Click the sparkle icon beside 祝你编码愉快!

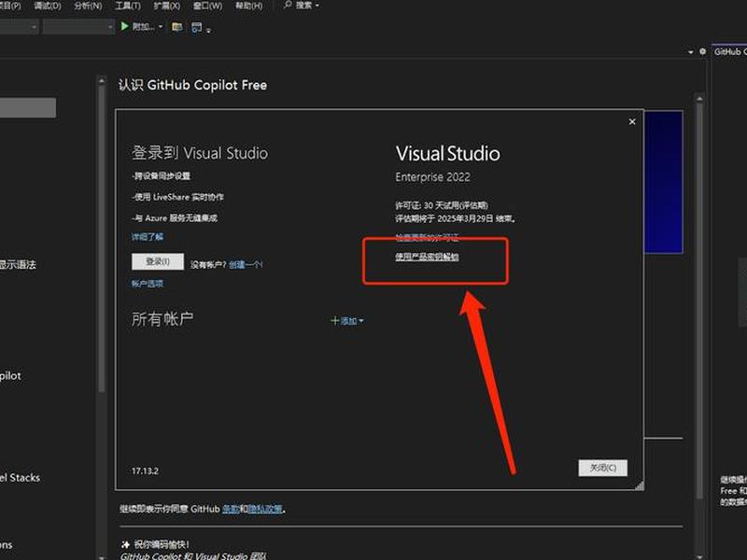125,544
